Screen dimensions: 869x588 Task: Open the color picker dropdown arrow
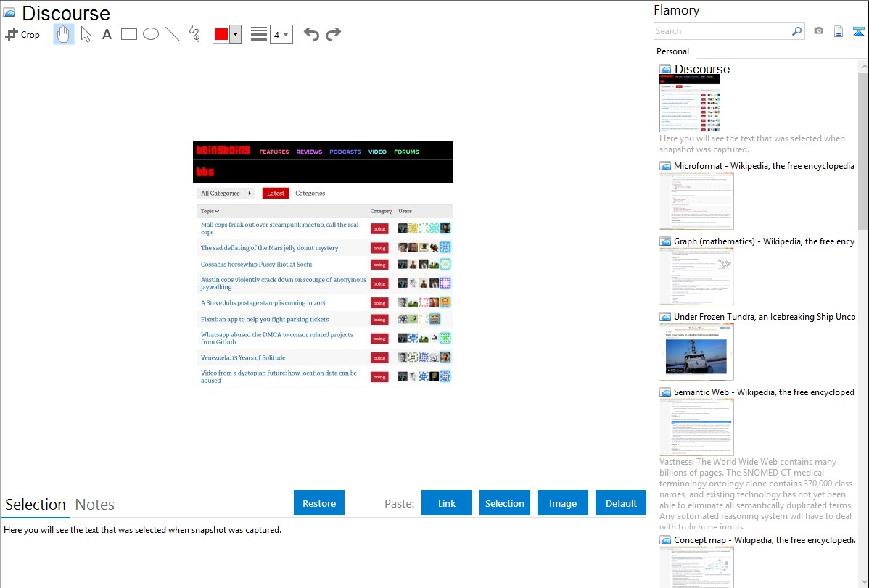(236, 34)
